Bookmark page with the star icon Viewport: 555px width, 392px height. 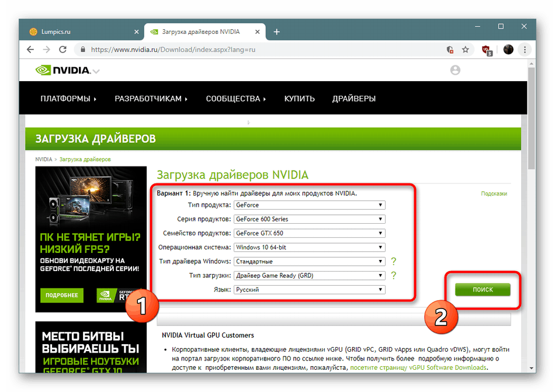click(x=466, y=50)
